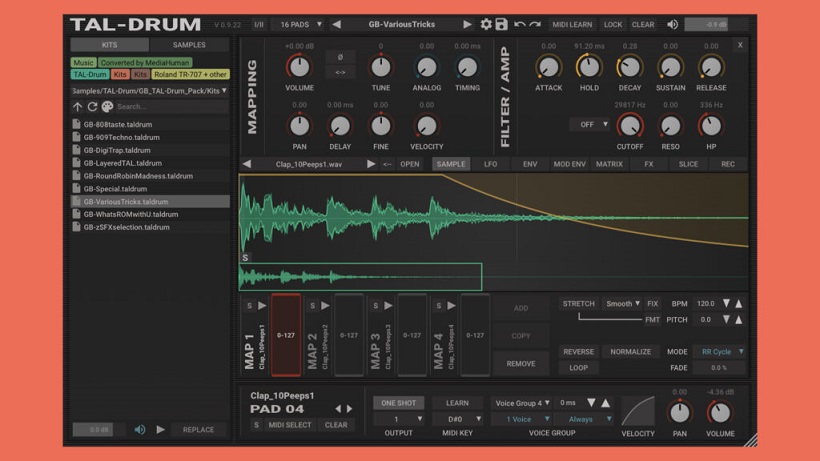Screen dimensions: 820x461
Task: Click the Search field in browser
Action: 171,107
